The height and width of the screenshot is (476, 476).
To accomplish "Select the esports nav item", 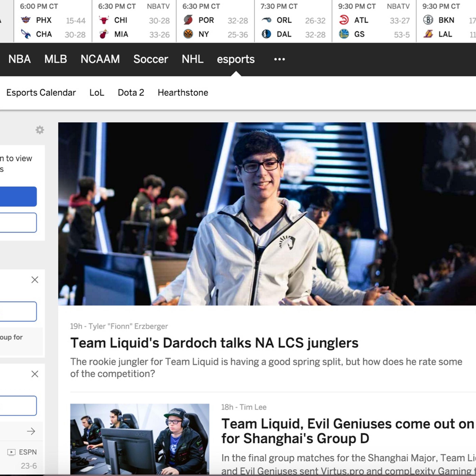I will pos(236,59).
